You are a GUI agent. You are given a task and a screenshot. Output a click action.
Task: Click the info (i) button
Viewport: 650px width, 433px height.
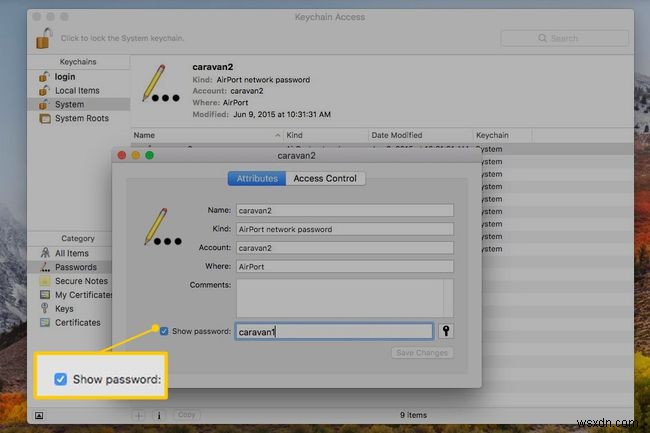point(159,415)
